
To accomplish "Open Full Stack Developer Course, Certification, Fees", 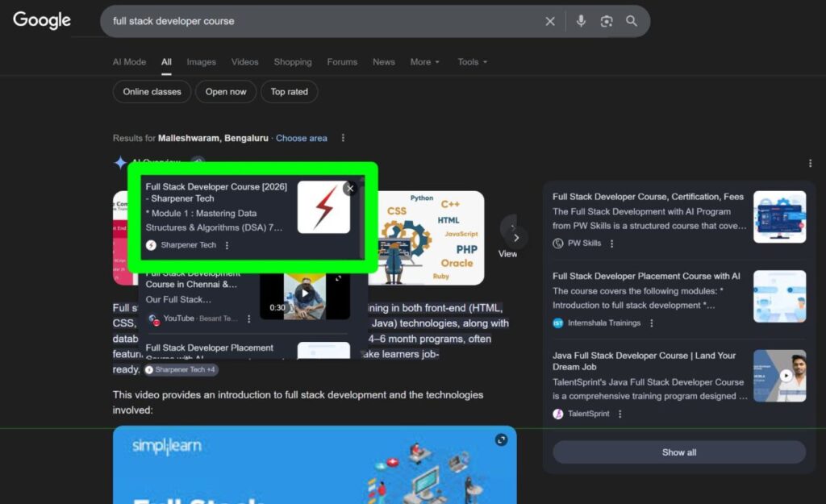I will pos(648,197).
